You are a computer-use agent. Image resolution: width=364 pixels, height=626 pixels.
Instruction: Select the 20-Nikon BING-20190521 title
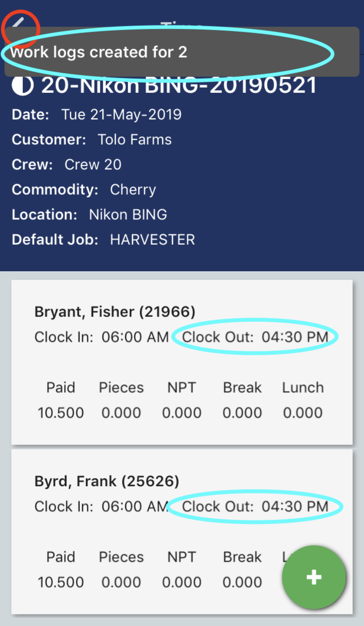click(179, 86)
